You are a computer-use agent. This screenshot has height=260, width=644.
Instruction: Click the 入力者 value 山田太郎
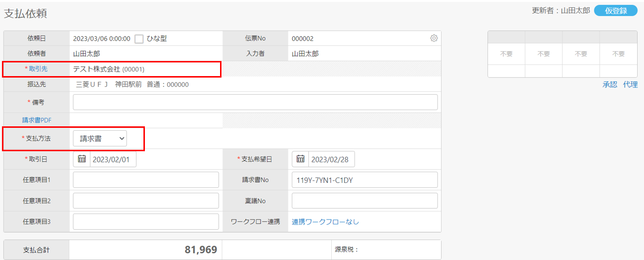pyautogui.click(x=305, y=54)
